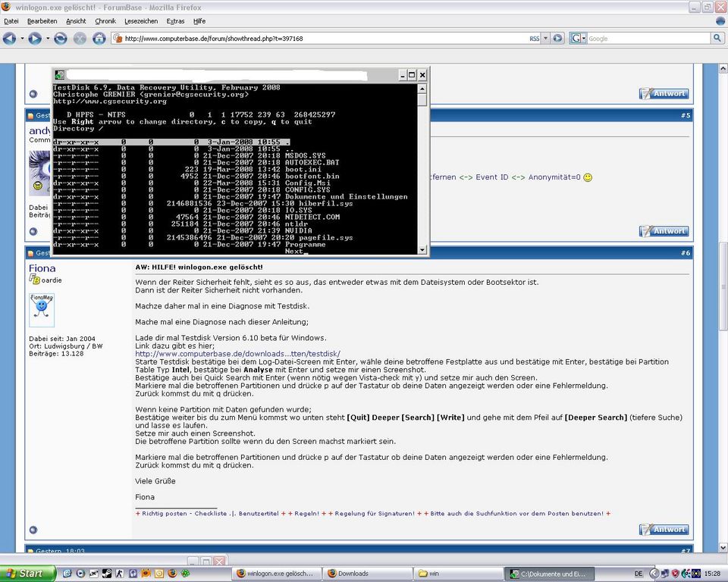Open the address bar URL history dropdown

[x=545, y=39]
